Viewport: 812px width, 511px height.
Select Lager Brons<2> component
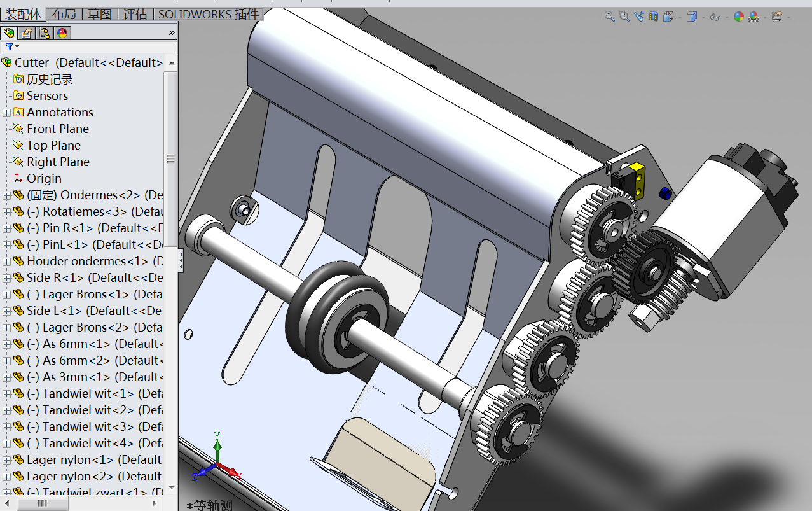pyautogui.click(x=95, y=327)
